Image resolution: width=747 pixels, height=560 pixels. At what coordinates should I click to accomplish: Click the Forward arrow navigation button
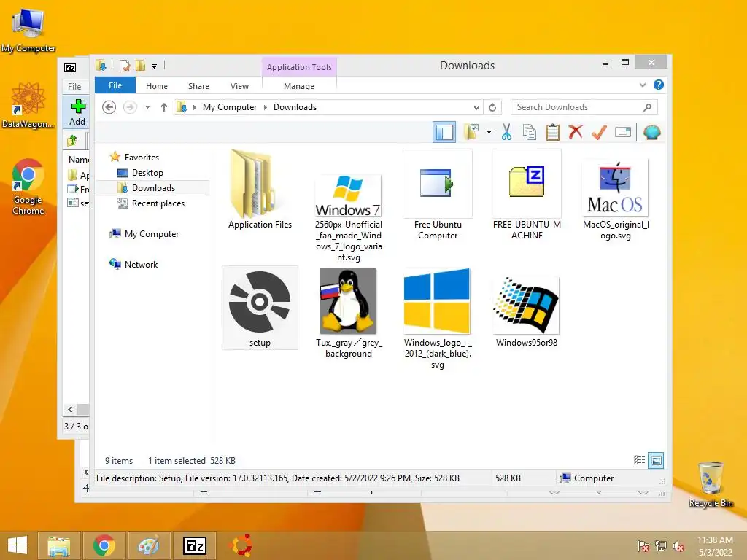click(130, 107)
